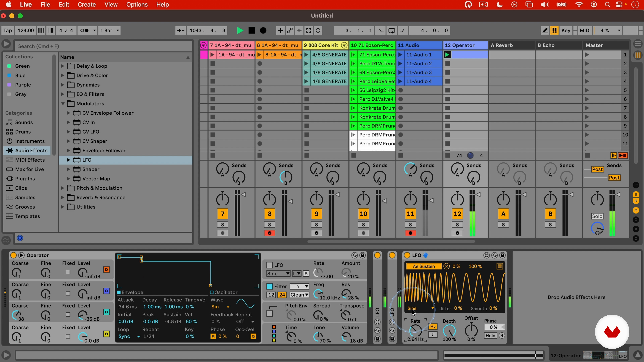Toggle Capture MIDI button
Viewport: 644px width, 362px height.
pyautogui.click(x=309, y=31)
